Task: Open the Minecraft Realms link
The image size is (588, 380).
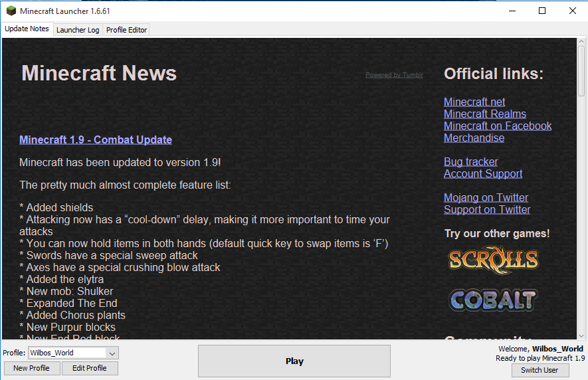Action: [485, 114]
